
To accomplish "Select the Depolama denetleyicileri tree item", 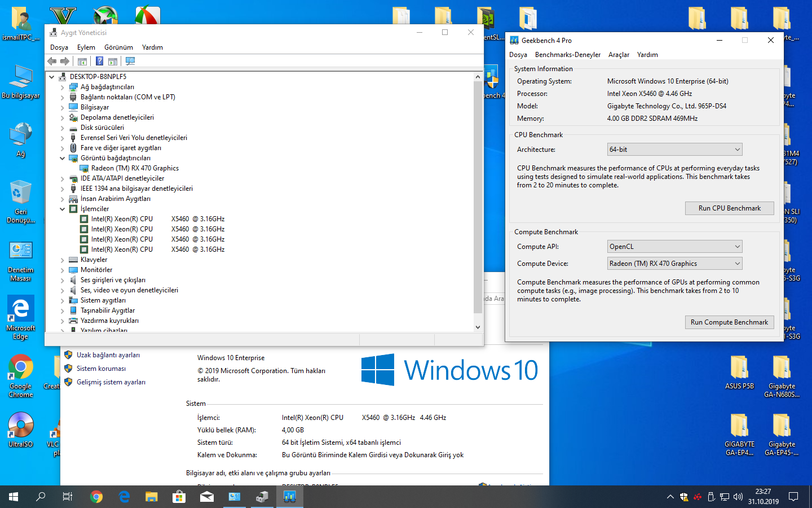I will tap(117, 117).
